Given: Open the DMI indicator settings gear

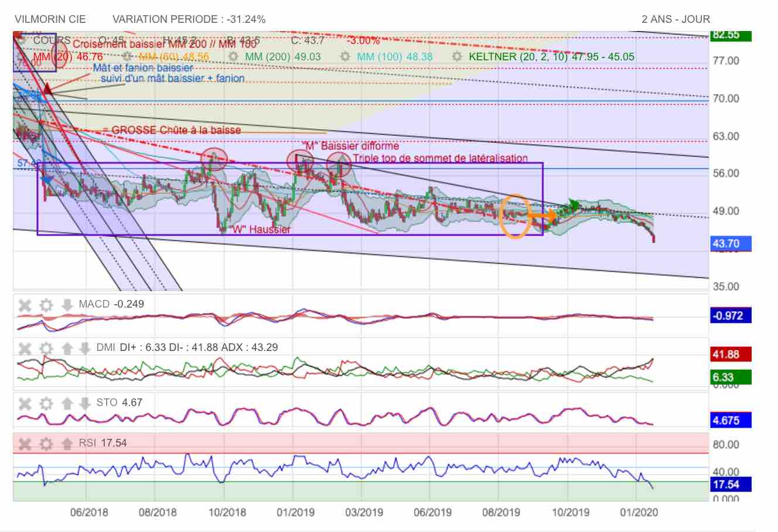Looking at the screenshot, I should pyautogui.click(x=46, y=348).
